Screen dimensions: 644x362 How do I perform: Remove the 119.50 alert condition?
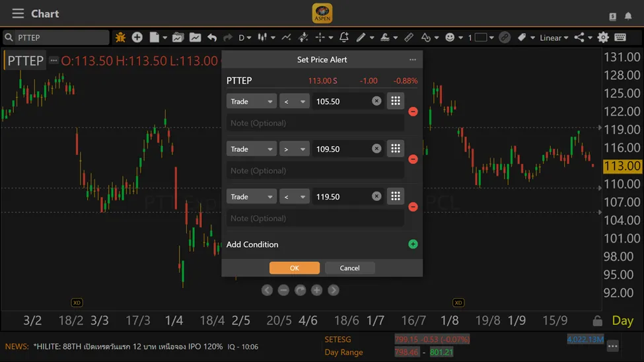pos(413,207)
